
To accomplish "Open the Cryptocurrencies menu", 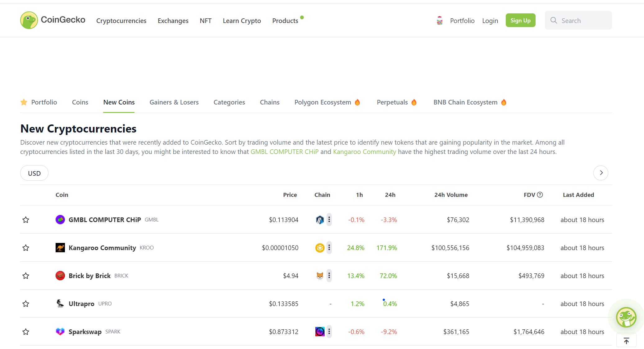I will pyautogui.click(x=121, y=21).
